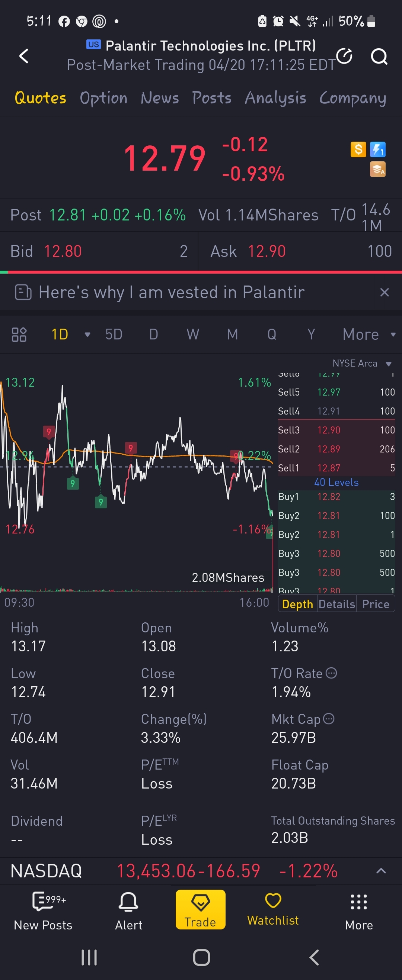Switch to the Posts tab

click(211, 98)
